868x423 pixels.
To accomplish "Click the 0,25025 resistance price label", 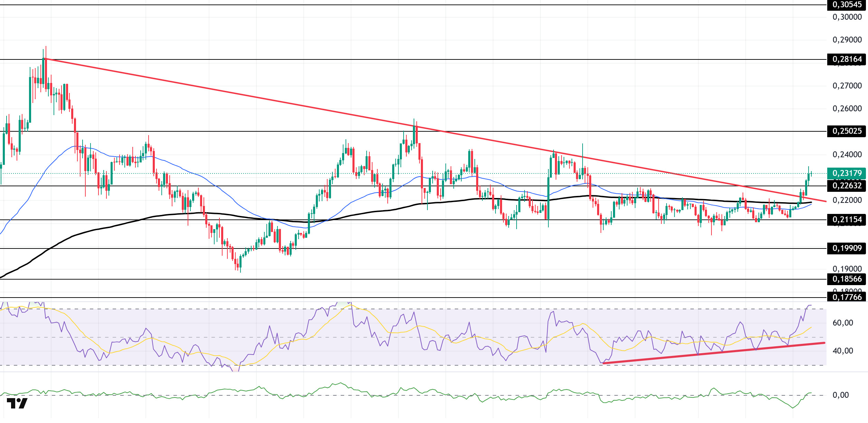I will coord(847,131).
